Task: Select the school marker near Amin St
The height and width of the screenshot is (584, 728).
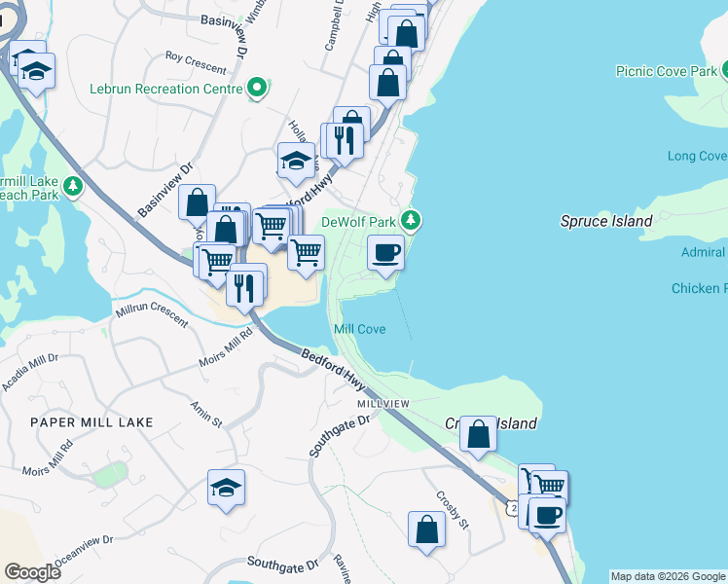Action: tap(226, 488)
